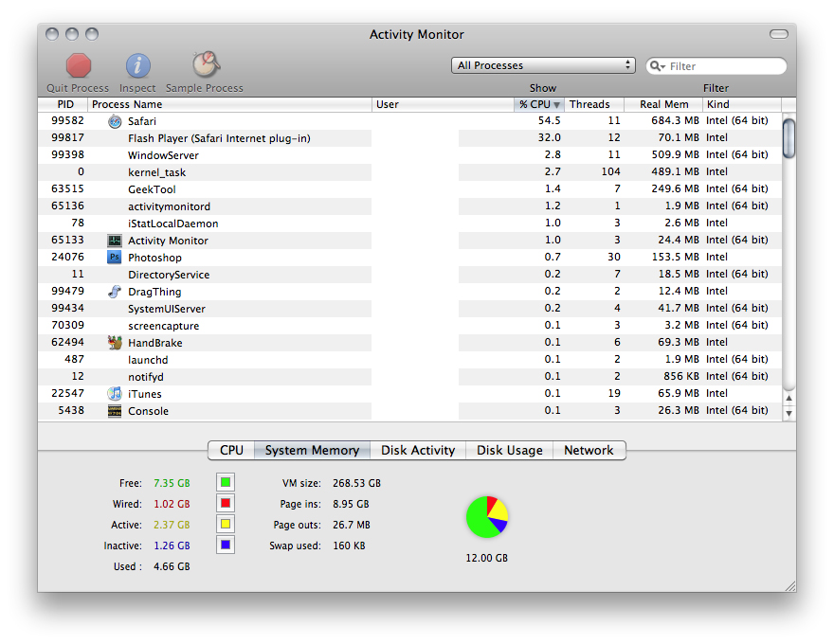The height and width of the screenshot is (644, 834).
Task: Click the blue Inspect info icon
Action: click(x=137, y=65)
